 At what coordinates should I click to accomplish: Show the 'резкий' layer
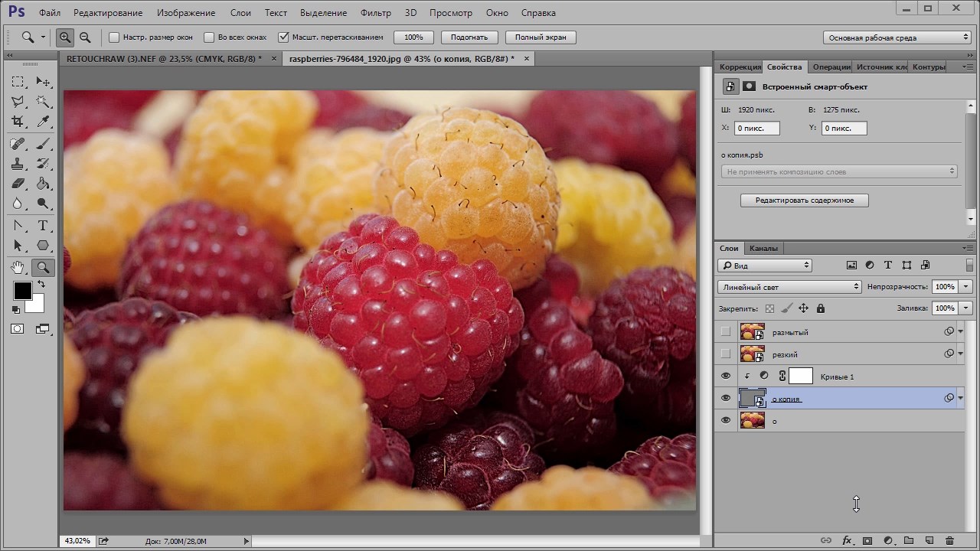click(726, 354)
